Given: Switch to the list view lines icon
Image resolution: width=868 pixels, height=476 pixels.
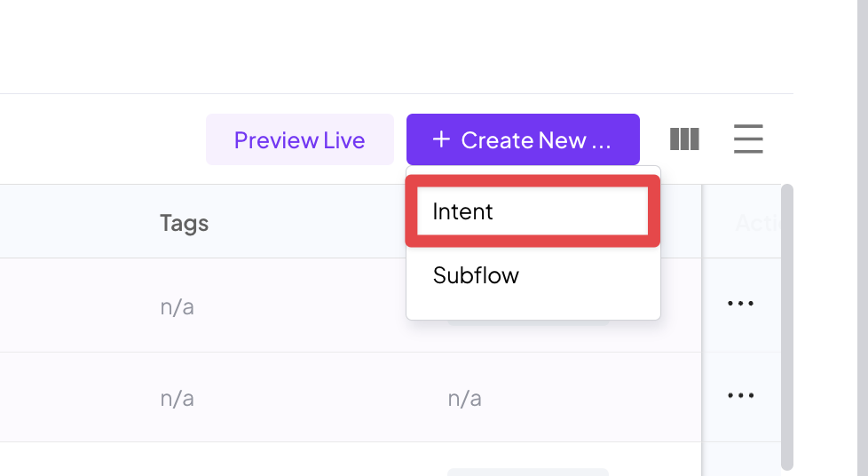Looking at the screenshot, I should (748, 139).
